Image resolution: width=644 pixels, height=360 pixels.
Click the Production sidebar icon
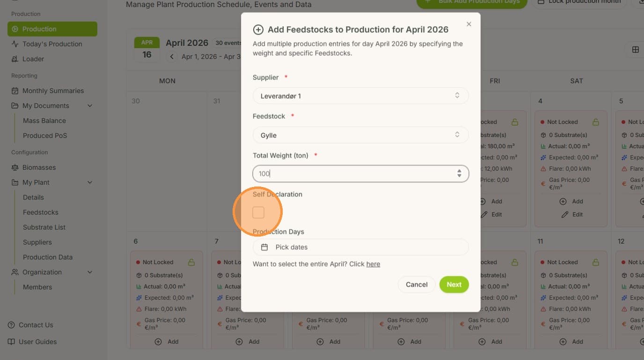pos(15,29)
